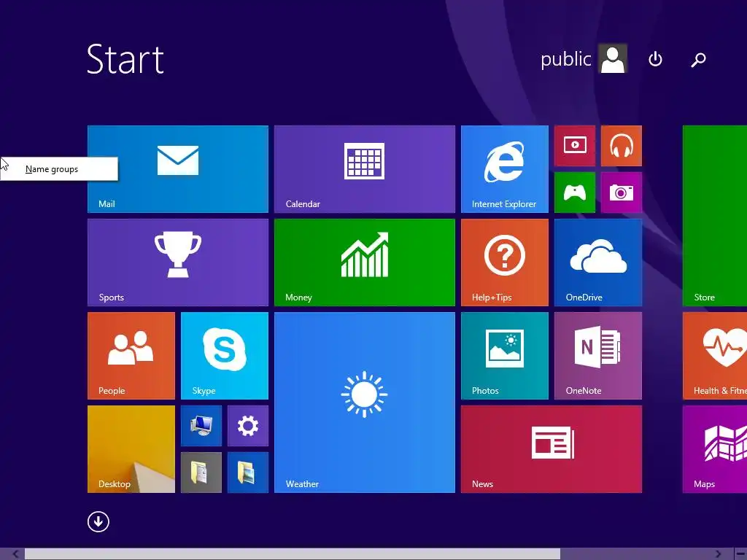Select Name groups context menu item
The width and height of the screenshot is (747, 560).
[59, 169]
